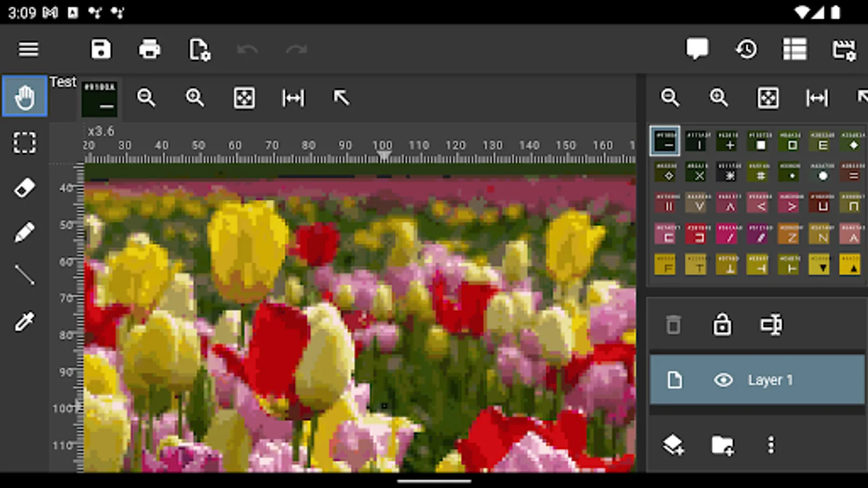The width and height of the screenshot is (868, 488).
Task: Open the comment speech bubble panel
Action: [697, 49]
